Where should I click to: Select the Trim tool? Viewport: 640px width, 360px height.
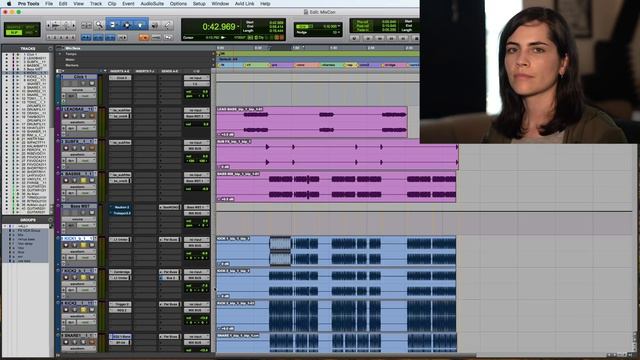(x=113, y=25)
